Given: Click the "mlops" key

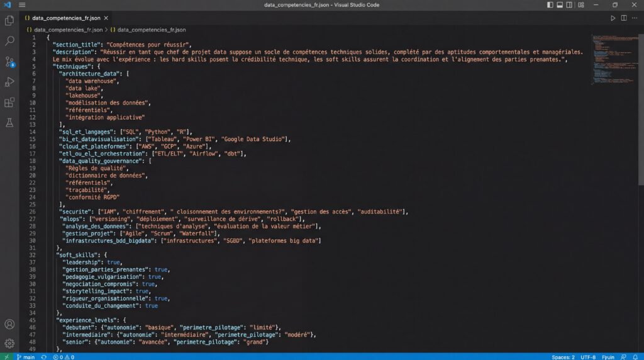Looking at the screenshot, I should 71,219.
